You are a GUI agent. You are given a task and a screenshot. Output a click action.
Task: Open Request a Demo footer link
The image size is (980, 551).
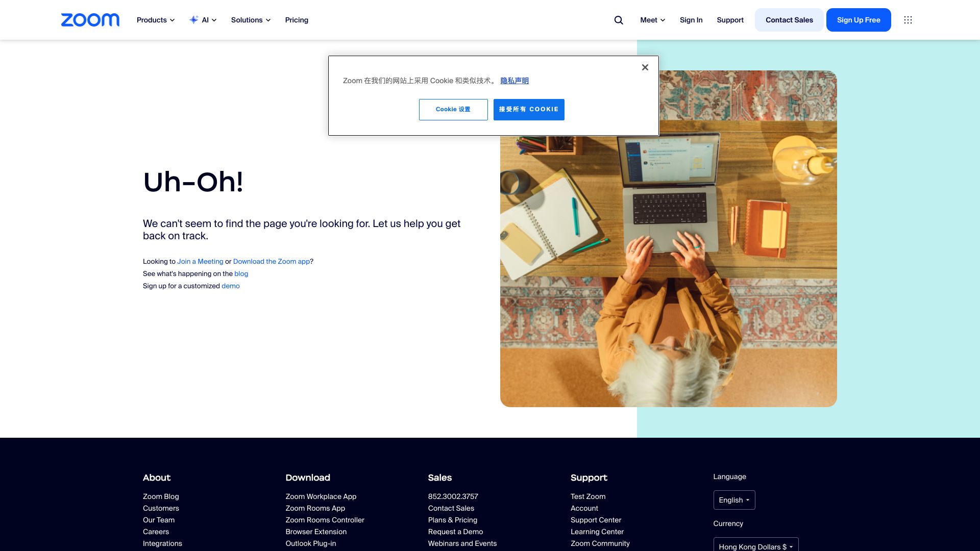tap(456, 532)
